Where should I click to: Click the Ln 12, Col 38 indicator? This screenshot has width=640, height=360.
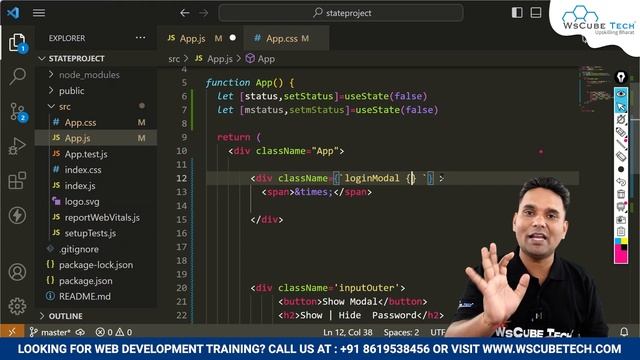pos(348,332)
